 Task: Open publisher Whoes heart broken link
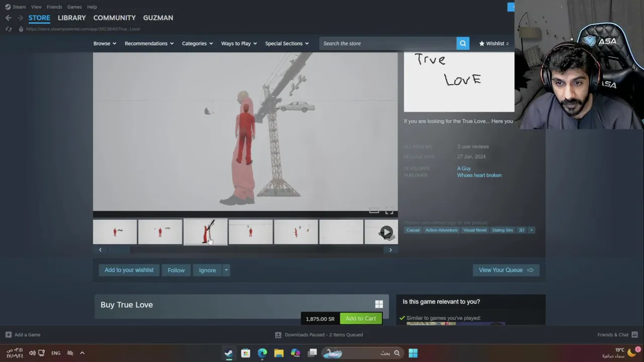click(x=479, y=175)
